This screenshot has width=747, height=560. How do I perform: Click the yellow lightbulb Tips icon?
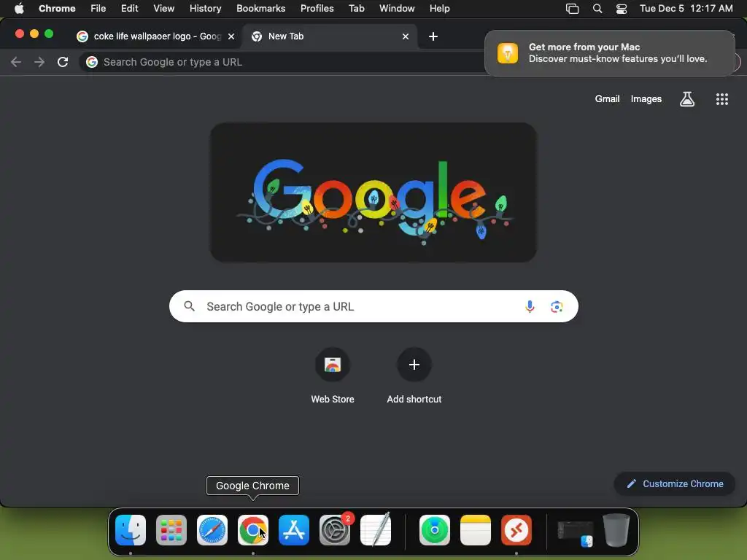(508, 52)
